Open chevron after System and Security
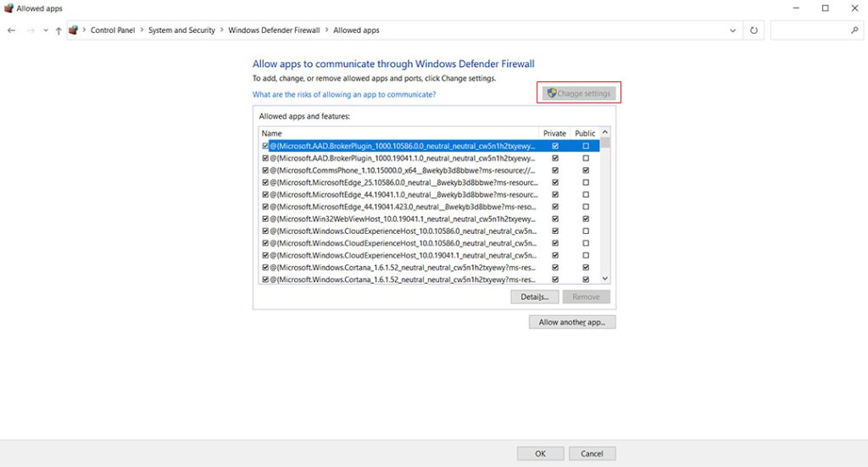Viewport: 868px width, 467px height. (222, 30)
